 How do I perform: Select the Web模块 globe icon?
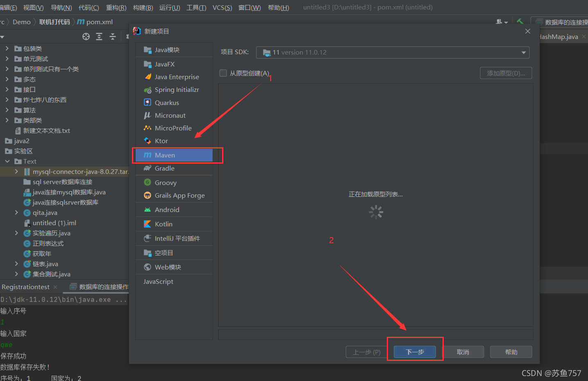click(148, 267)
